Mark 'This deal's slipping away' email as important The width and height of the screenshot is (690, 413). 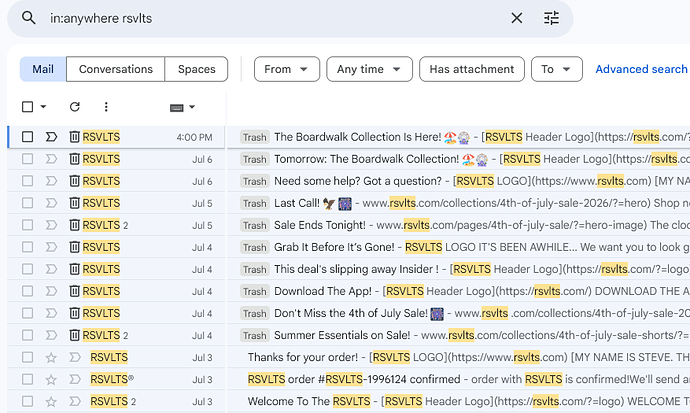(x=51, y=269)
